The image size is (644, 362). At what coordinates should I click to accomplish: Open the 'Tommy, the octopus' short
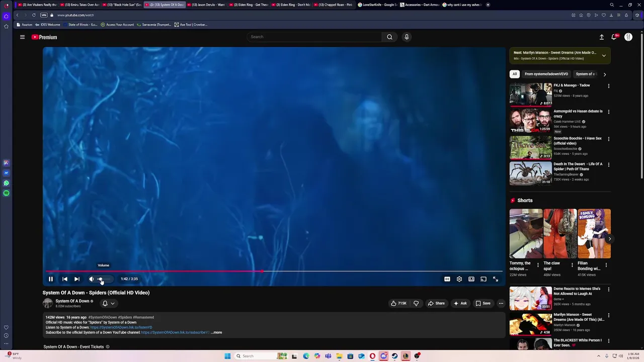coord(526,233)
